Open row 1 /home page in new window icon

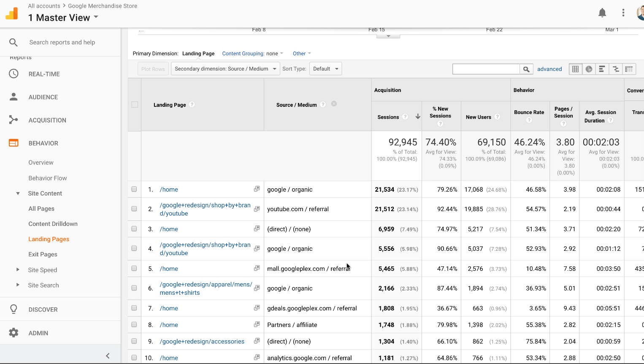257,189
